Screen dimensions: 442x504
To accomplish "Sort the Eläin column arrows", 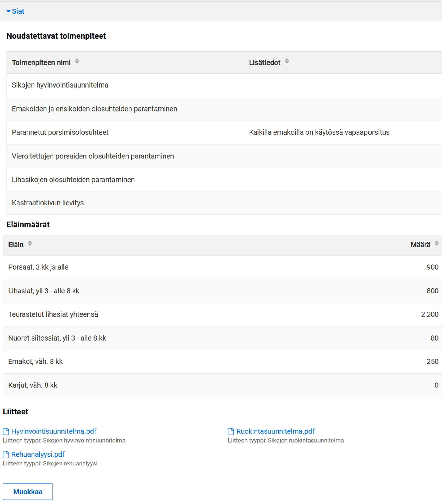I will (30, 243).
